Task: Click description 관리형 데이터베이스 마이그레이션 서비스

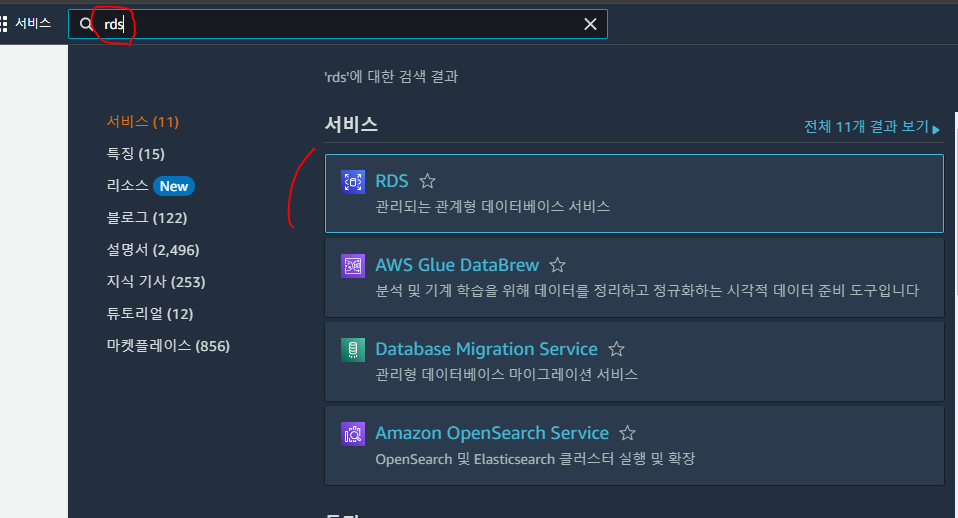Action: 506,374
